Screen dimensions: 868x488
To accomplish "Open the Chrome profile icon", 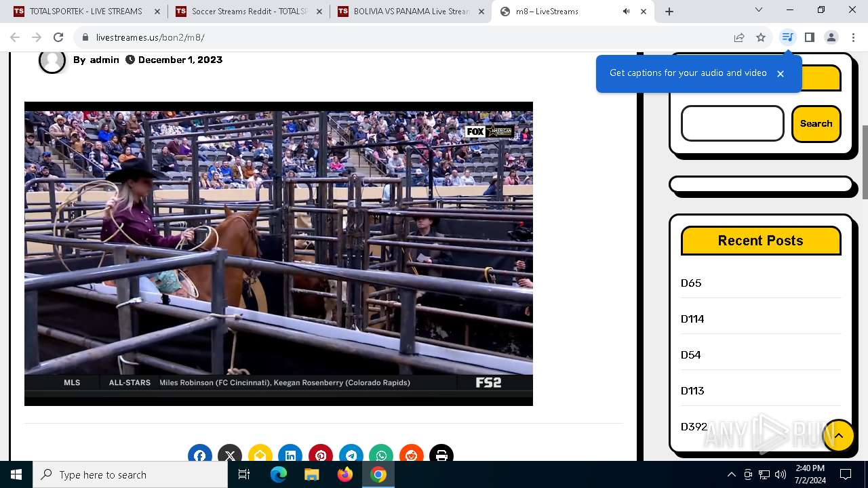I will click(831, 37).
